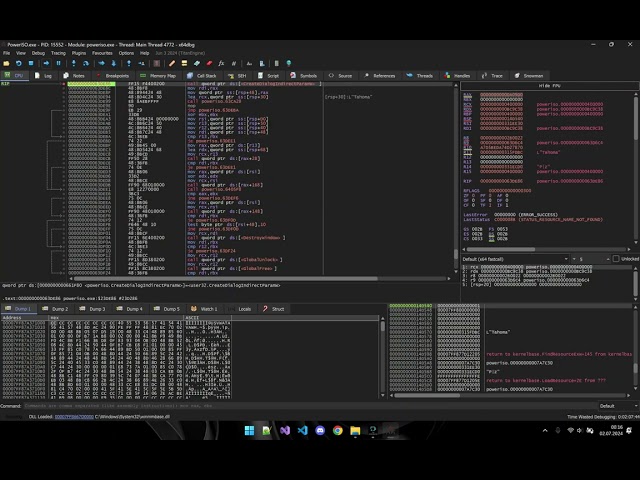Viewport: 640px width, 480px height.
Task: Switch to the Snowman tab
Action: (529, 76)
